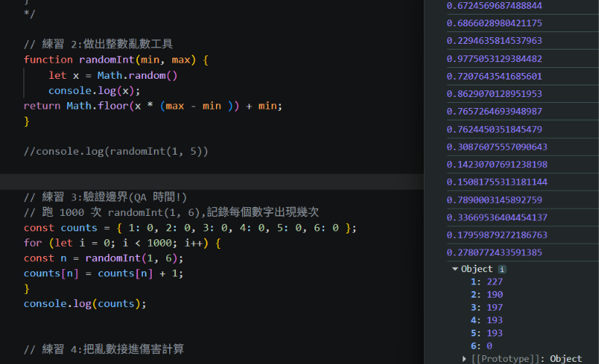Place cursor on function randomInt declaration line
Viewport: 599px width, 364px height.
116,60
